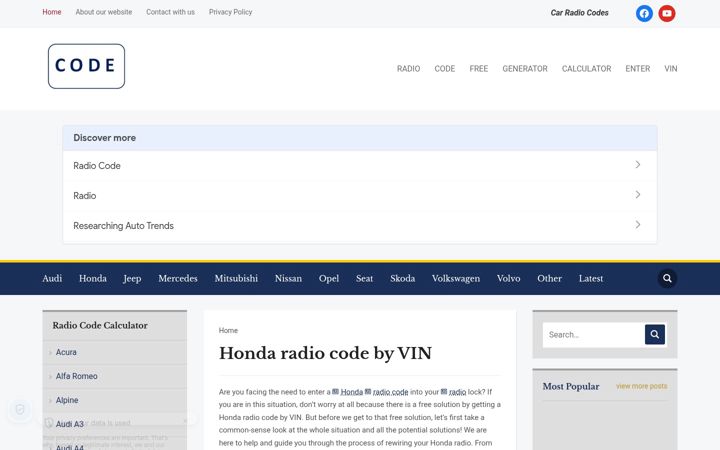720x450 pixels.
Task: Click the Search input field
Action: click(x=594, y=334)
